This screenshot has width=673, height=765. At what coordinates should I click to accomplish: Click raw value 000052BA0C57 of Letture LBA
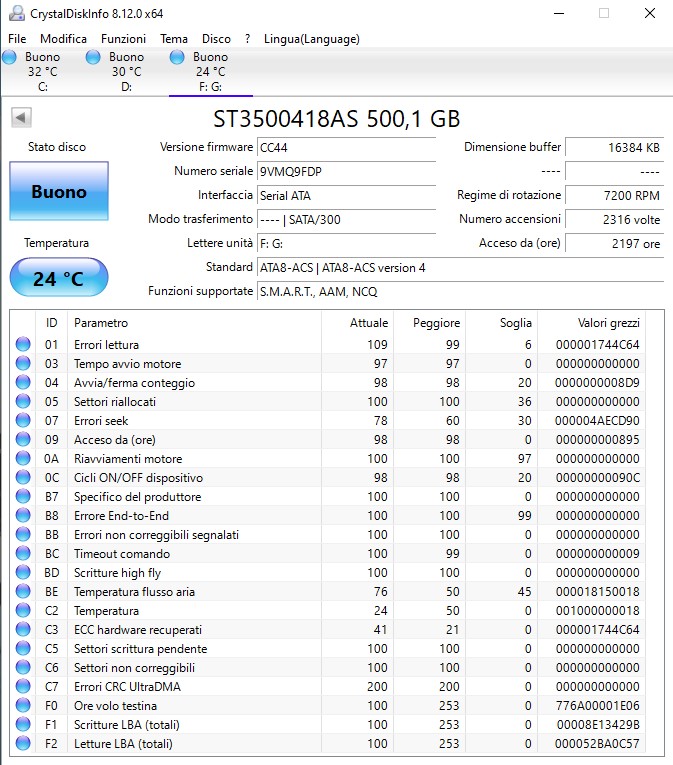(597, 744)
